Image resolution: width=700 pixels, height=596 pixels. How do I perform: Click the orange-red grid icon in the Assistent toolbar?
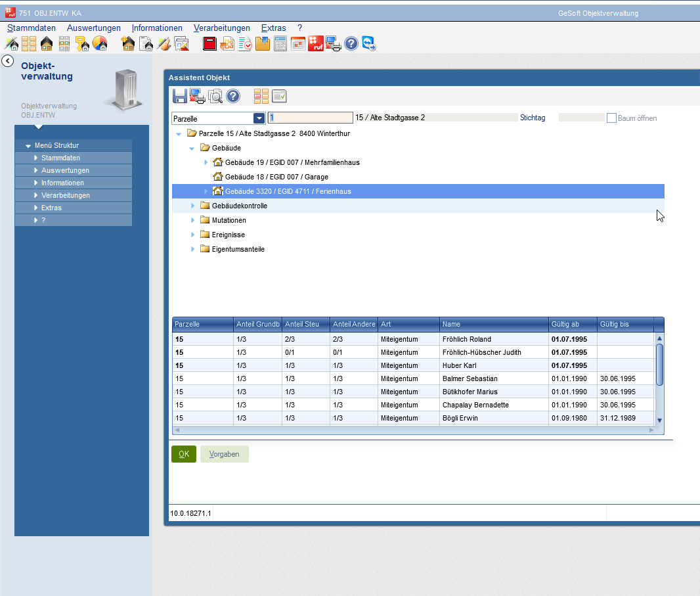261,96
